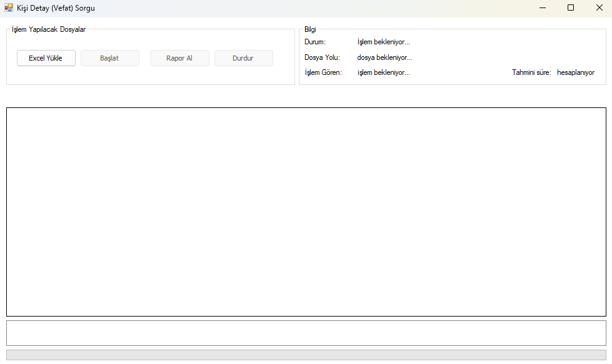
Task: Click the 'Durum:' label
Action: click(x=314, y=42)
